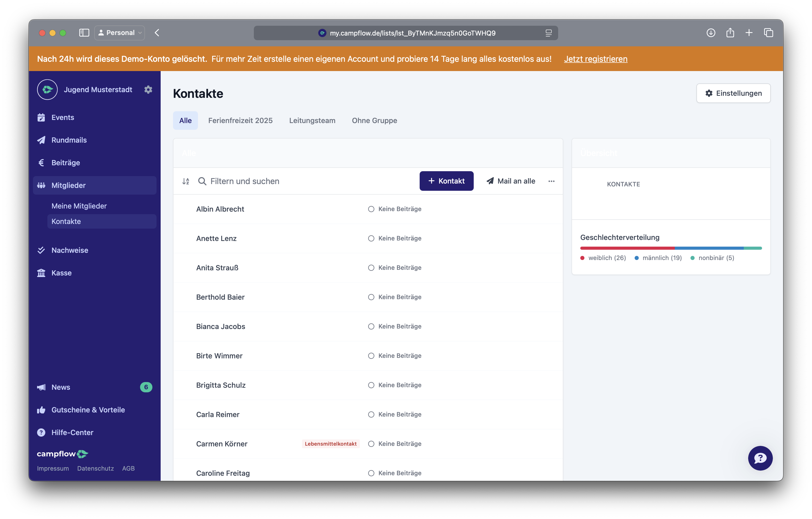The height and width of the screenshot is (519, 812).
Task: Click the news badge showing 6
Action: coord(146,387)
